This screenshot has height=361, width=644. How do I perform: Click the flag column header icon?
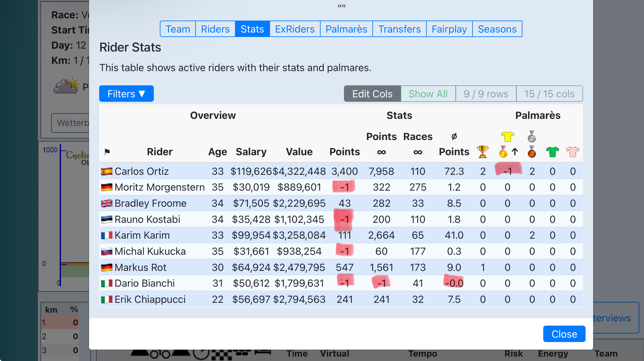[107, 152]
